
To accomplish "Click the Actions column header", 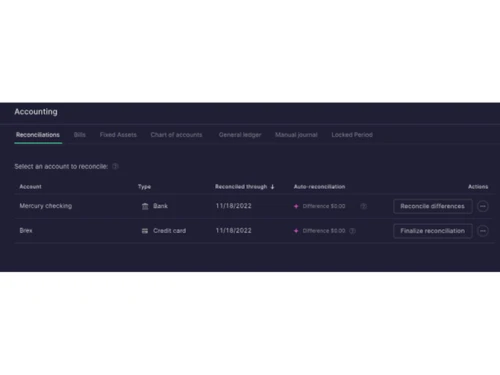I will point(478,187).
